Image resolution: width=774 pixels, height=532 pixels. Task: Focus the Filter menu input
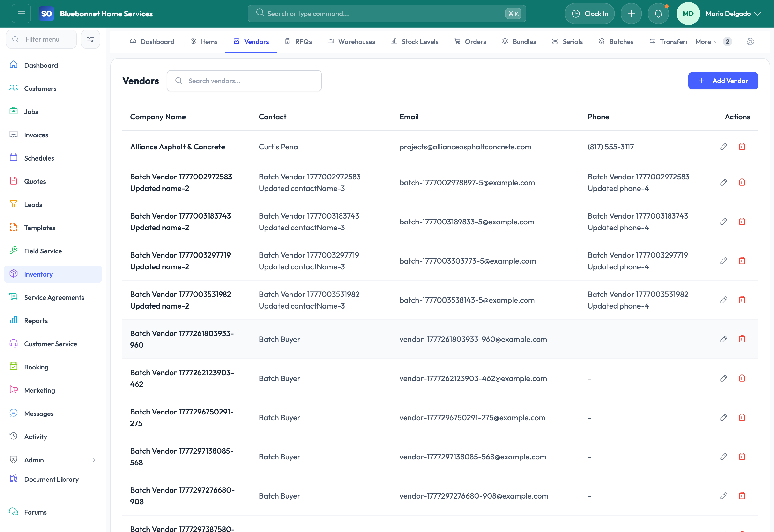[x=41, y=39]
